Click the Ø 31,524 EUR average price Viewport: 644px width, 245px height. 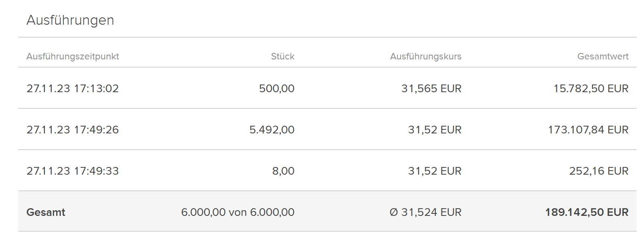(x=425, y=212)
